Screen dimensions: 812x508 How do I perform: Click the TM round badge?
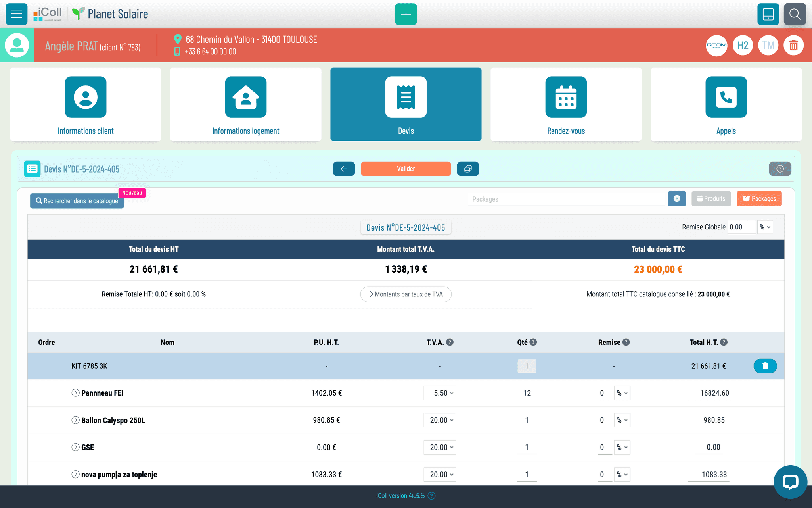point(768,45)
